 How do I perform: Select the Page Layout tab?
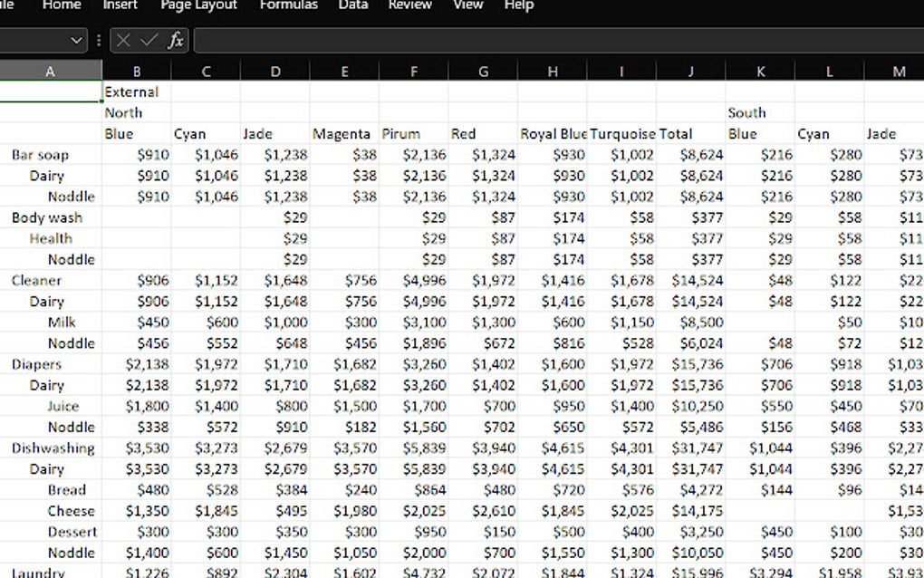coord(198,5)
